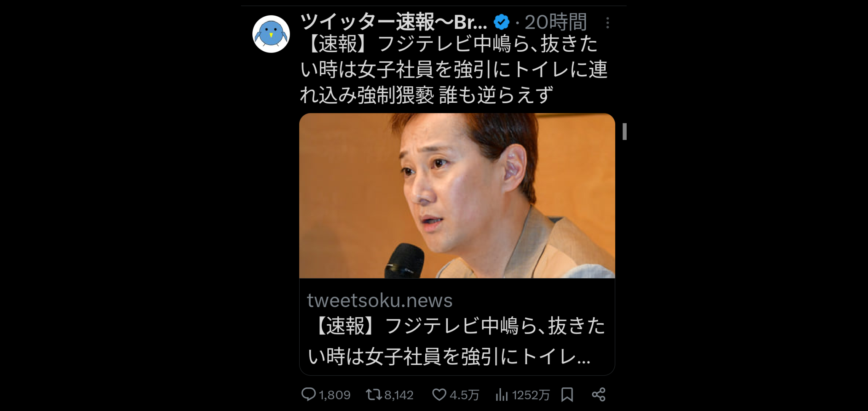Click the blue verified badge
Viewport: 868px width, 411px height.
tap(501, 22)
